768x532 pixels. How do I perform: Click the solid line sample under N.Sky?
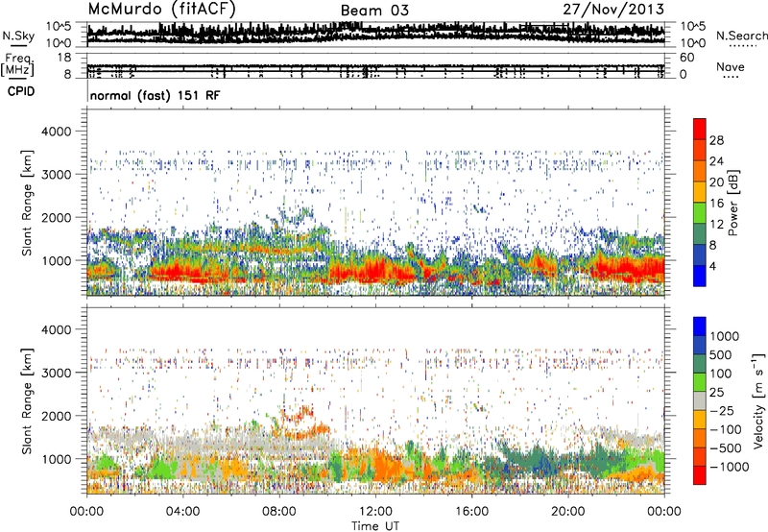click(x=18, y=45)
